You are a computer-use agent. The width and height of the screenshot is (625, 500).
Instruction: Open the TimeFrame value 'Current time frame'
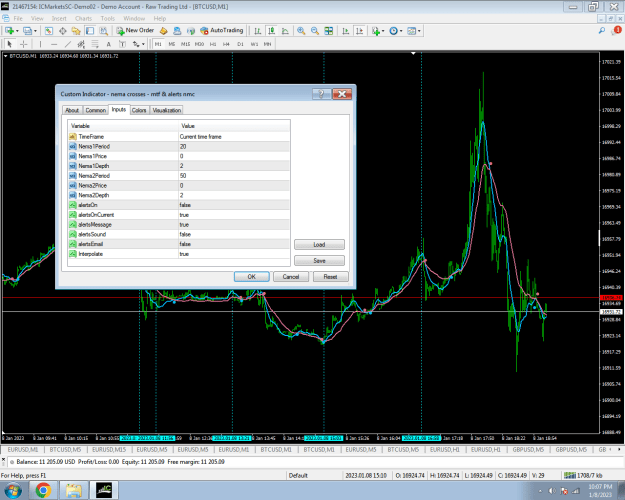tap(234, 137)
